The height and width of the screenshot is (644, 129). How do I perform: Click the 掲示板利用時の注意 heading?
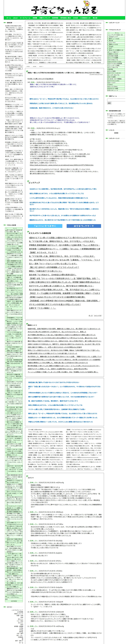point(115,111)
